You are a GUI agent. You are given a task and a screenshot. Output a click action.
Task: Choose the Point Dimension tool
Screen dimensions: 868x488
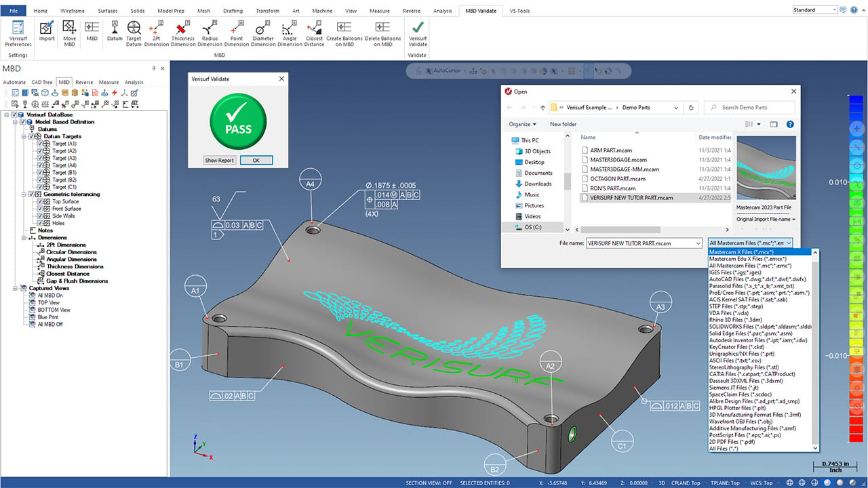237,33
